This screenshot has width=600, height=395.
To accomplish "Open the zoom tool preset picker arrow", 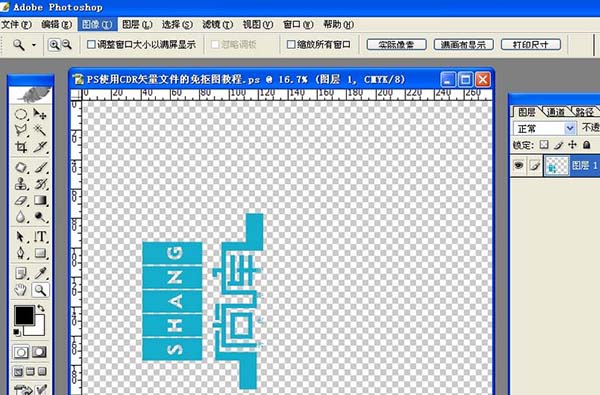I will point(34,45).
